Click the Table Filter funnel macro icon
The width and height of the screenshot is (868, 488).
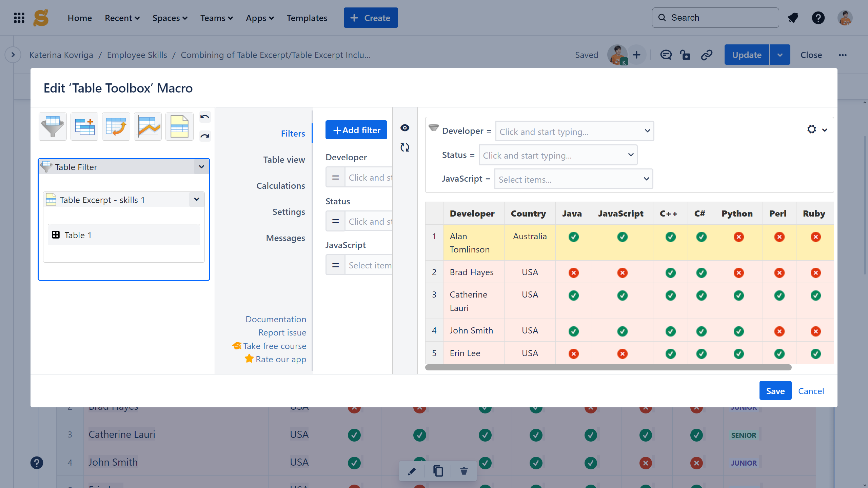[53, 126]
